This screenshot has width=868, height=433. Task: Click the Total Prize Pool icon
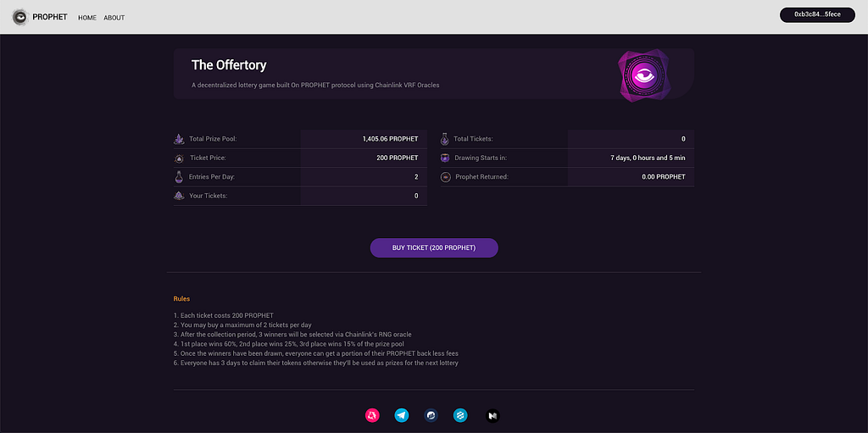click(x=179, y=139)
